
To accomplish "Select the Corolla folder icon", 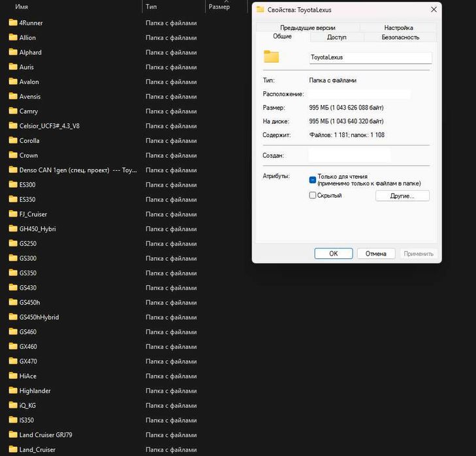I will 13,140.
